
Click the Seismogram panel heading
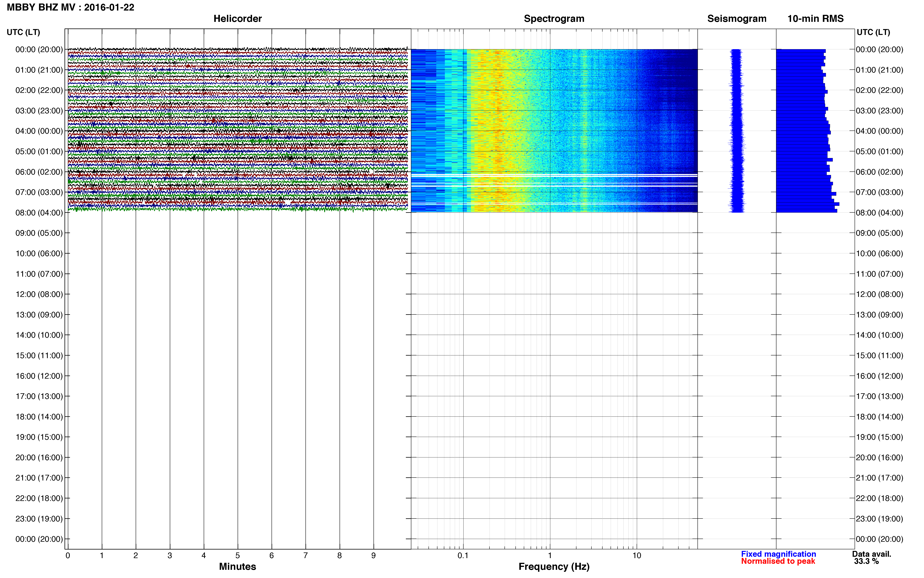pos(737,19)
